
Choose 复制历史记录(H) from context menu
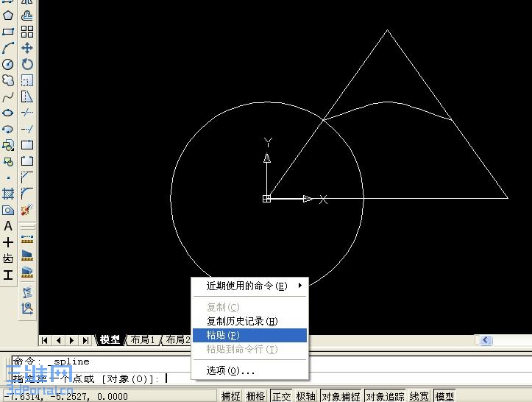pos(250,321)
